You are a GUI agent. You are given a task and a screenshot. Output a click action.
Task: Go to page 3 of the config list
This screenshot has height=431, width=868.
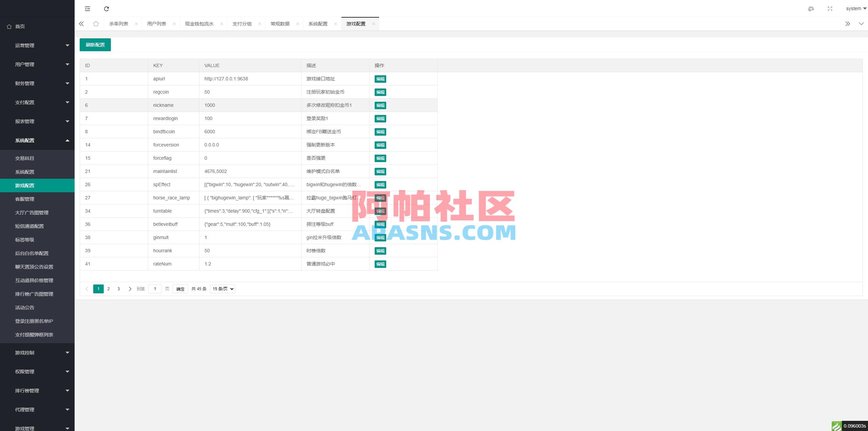[118, 289]
